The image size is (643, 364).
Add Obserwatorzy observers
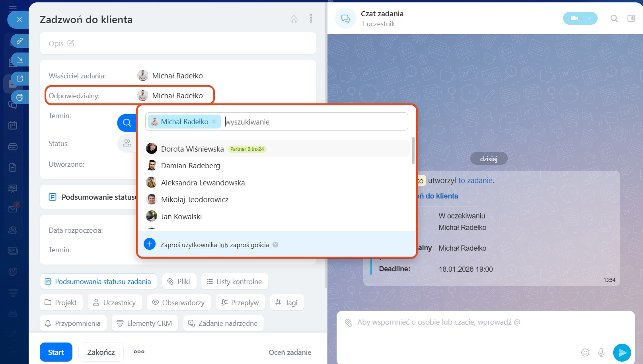click(179, 302)
